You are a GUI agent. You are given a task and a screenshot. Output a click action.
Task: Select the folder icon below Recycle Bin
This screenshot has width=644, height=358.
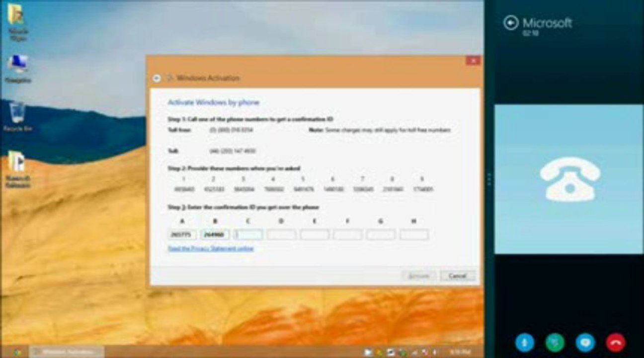(17, 162)
